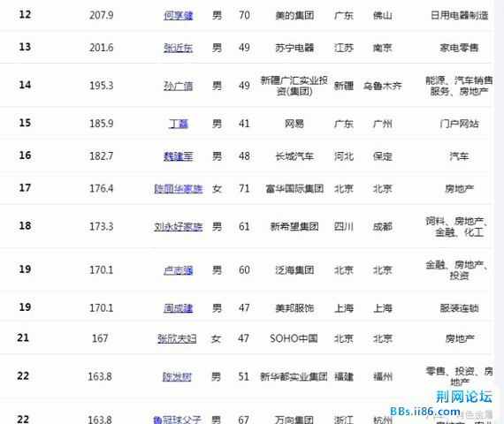
Task: Open the 陈发树 name link
Action: [177, 376]
